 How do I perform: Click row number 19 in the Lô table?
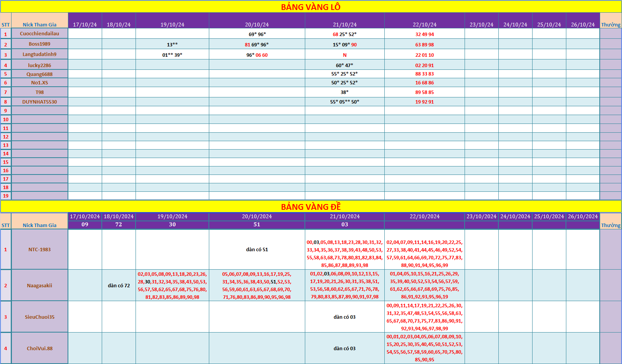[x=6, y=196]
